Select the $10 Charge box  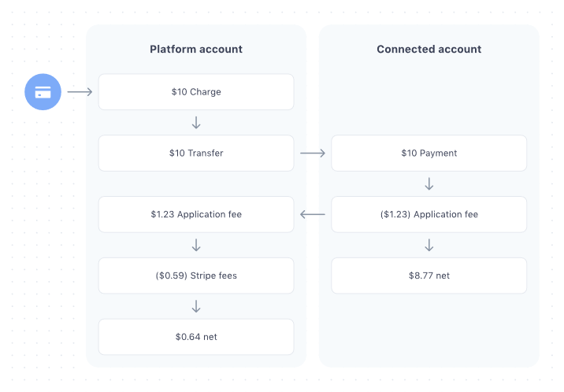(196, 92)
